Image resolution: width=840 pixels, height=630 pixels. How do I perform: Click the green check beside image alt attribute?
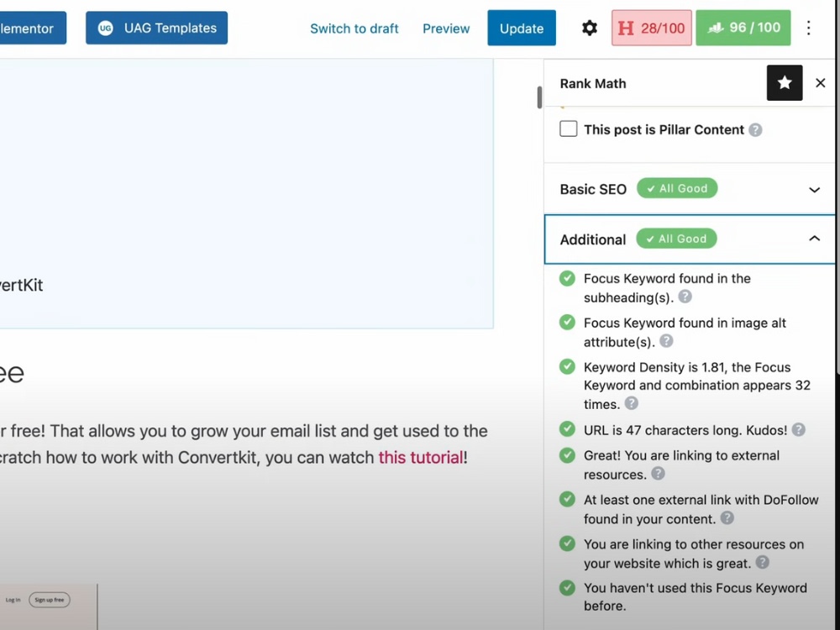click(567, 323)
